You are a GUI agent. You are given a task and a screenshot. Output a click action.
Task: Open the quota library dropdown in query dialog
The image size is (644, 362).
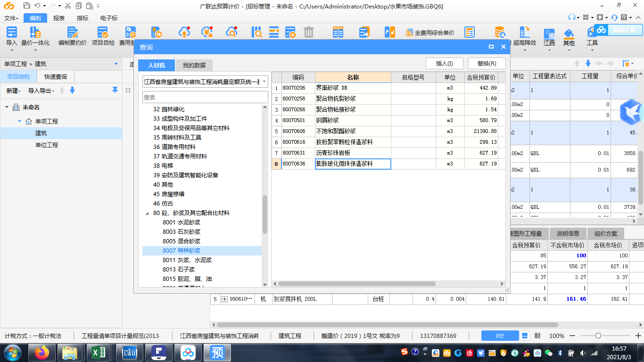click(264, 82)
